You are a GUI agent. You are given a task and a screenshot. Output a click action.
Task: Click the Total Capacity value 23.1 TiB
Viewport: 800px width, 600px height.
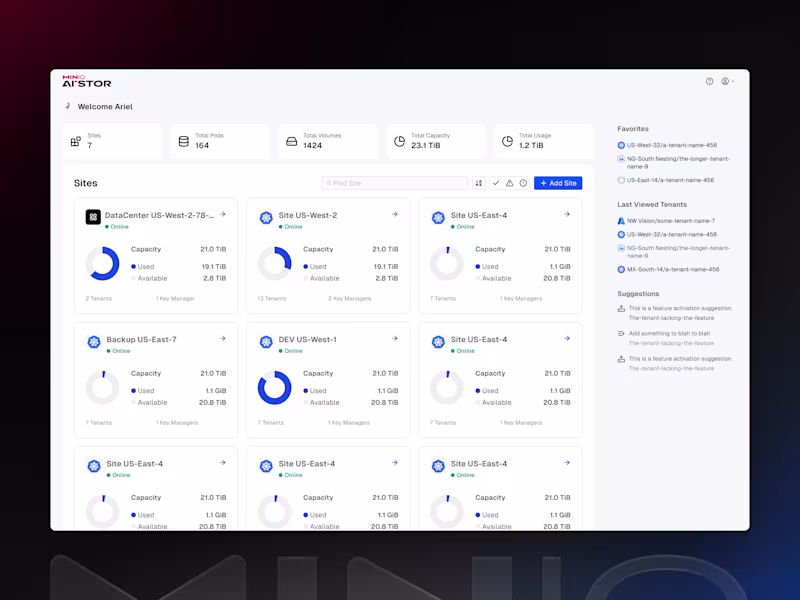tap(426, 145)
